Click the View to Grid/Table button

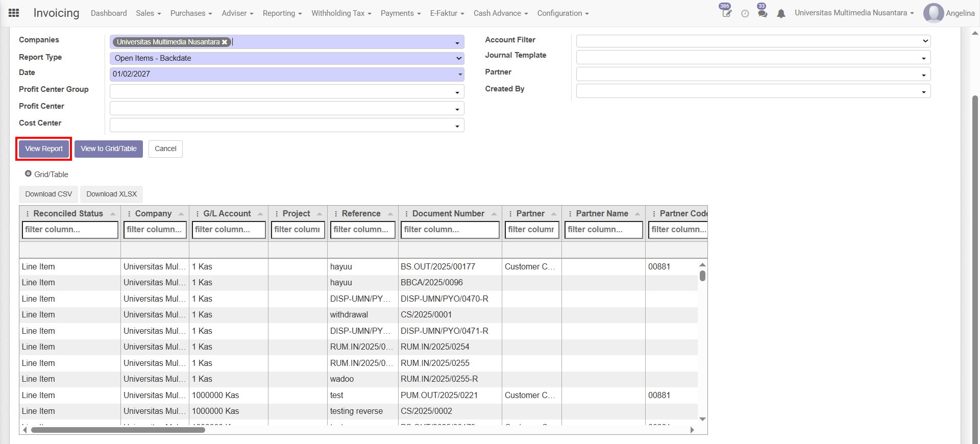(x=108, y=149)
